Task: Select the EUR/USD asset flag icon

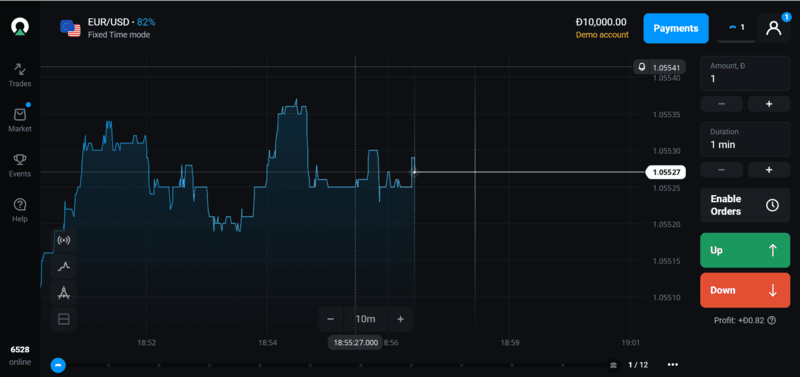Action: (70, 28)
